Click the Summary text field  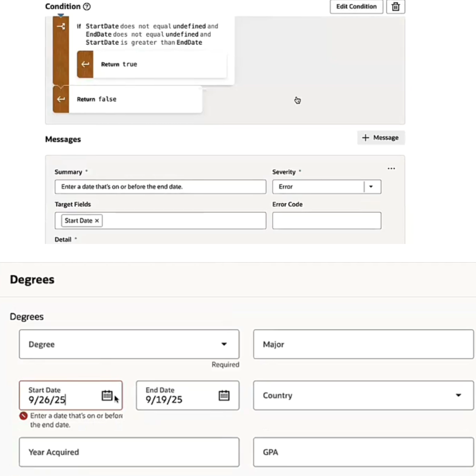tap(160, 187)
